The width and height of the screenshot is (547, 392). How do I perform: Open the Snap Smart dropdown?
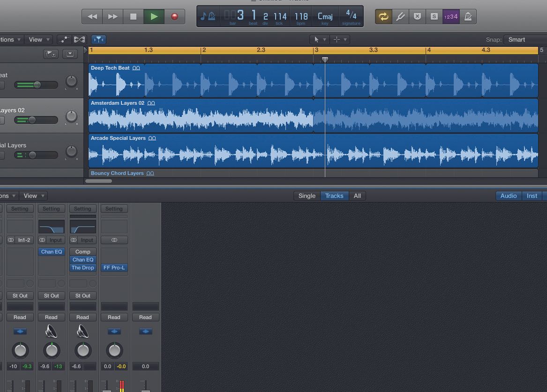(x=517, y=39)
